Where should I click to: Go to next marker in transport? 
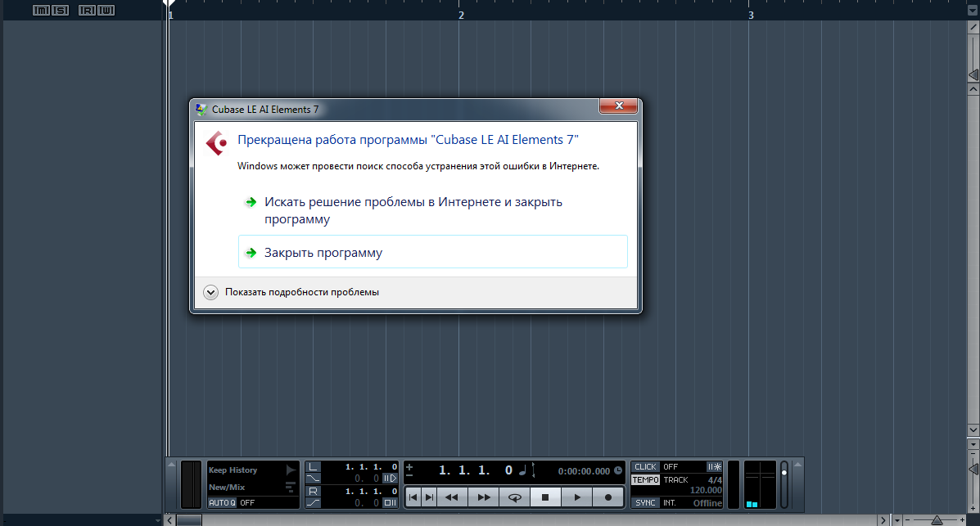(x=429, y=497)
